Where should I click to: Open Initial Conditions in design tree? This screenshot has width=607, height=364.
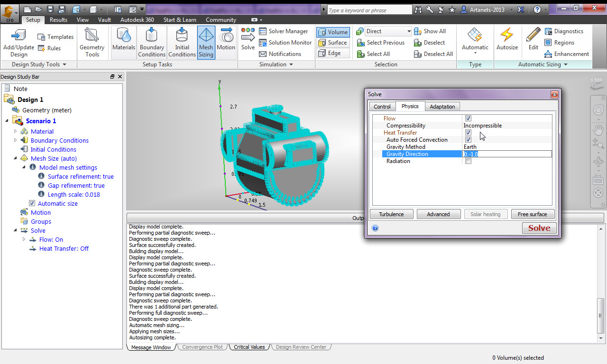coord(48,149)
